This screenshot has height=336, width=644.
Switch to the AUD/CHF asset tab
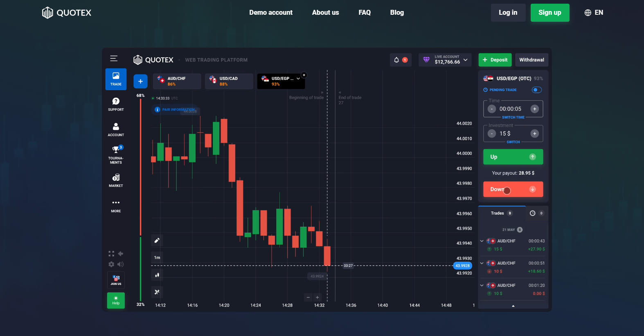pyautogui.click(x=177, y=81)
